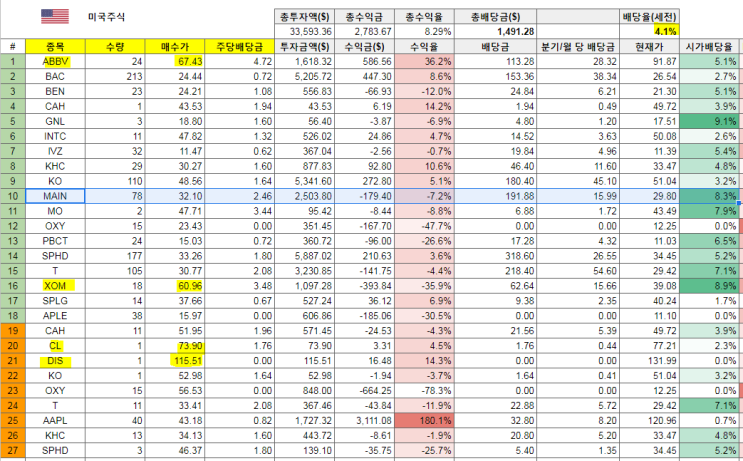The width and height of the screenshot is (743, 461).
Task: Select the '배당금' column header
Action: click(495, 46)
